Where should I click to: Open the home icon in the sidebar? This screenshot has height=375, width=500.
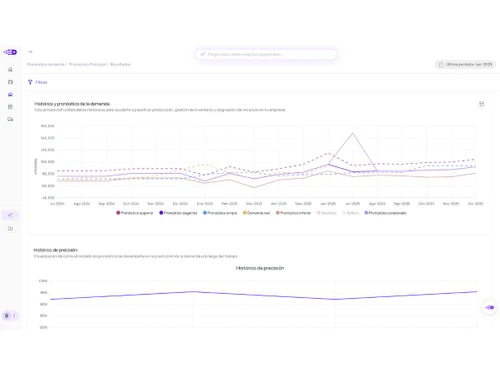10,69
